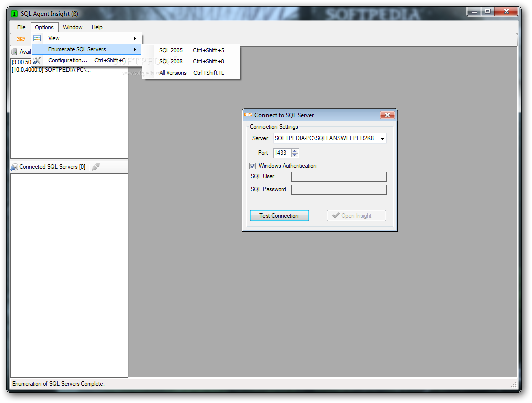Image resolution: width=532 pixels, height=403 pixels.
Task: Click the window resize grip in status bar
Action: click(x=514, y=385)
